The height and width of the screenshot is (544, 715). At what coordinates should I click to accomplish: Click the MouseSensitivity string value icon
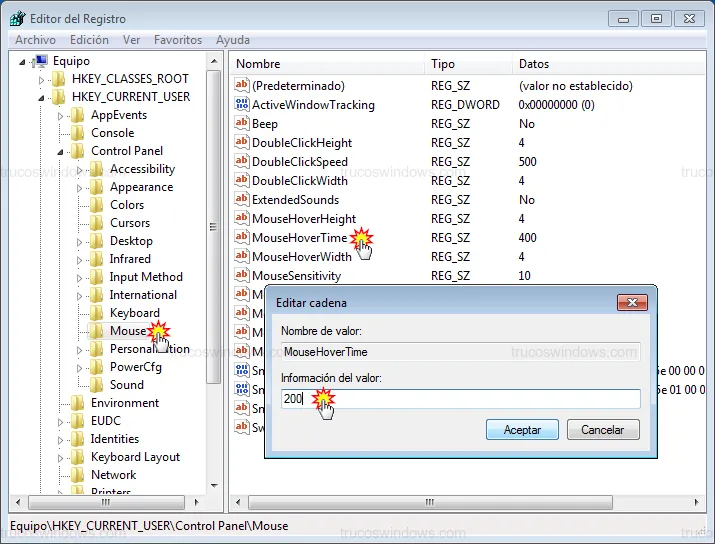click(241, 276)
